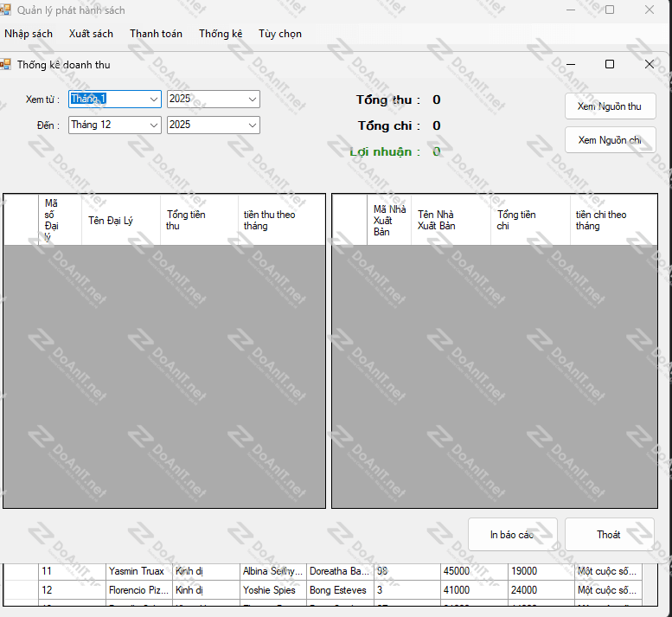
Task: Click the Quản lý phát hành sách app icon
Action: [5, 10]
